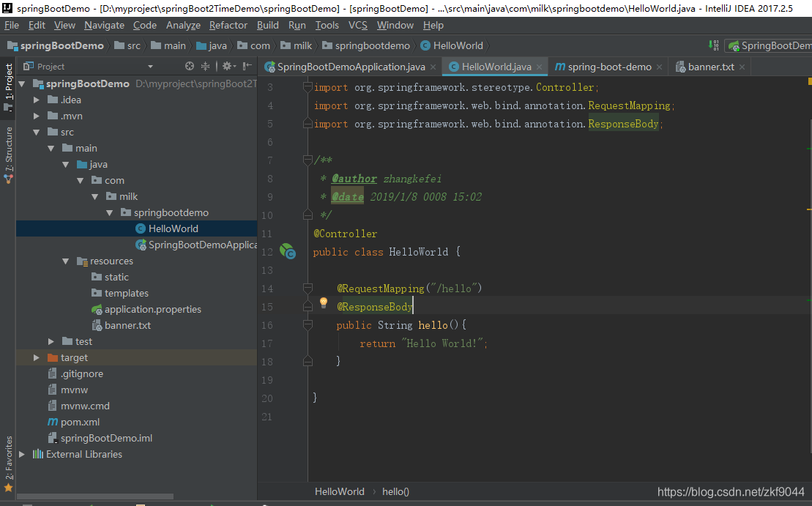Image resolution: width=812 pixels, height=506 pixels.
Task: Click the pom.xml Maven file icon
Action: pyautogui.click(x=53, y=422)
